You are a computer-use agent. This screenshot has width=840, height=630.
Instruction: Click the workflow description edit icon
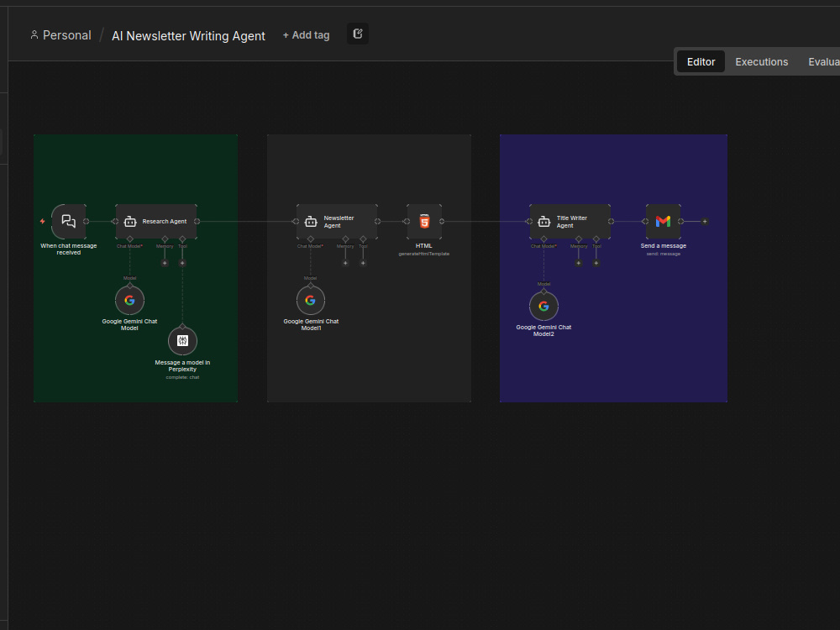pyautogui.click(x=358, y=34)
